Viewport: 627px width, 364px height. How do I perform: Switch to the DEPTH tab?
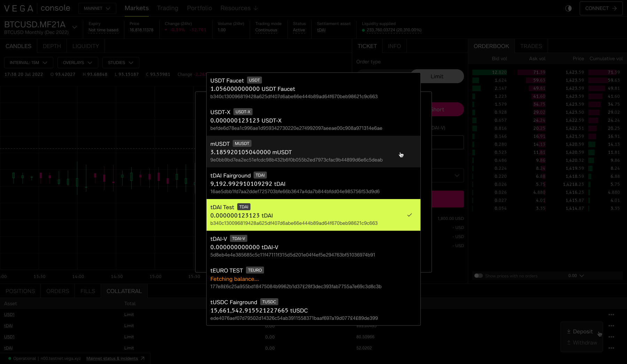point(52,46)
